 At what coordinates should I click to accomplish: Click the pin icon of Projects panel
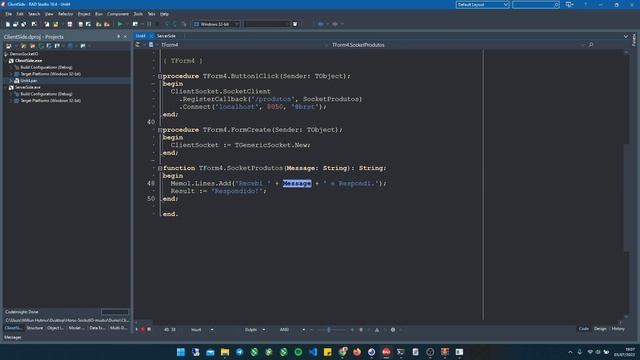tap(118, 37)
